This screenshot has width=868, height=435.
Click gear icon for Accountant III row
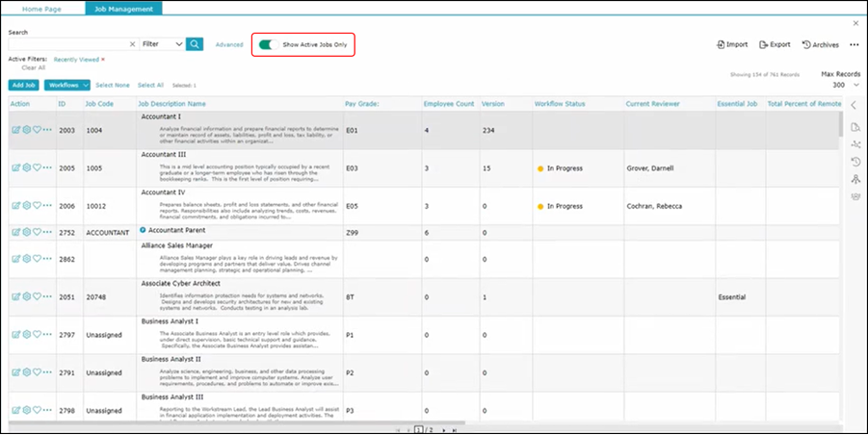(x=27, y=167)
